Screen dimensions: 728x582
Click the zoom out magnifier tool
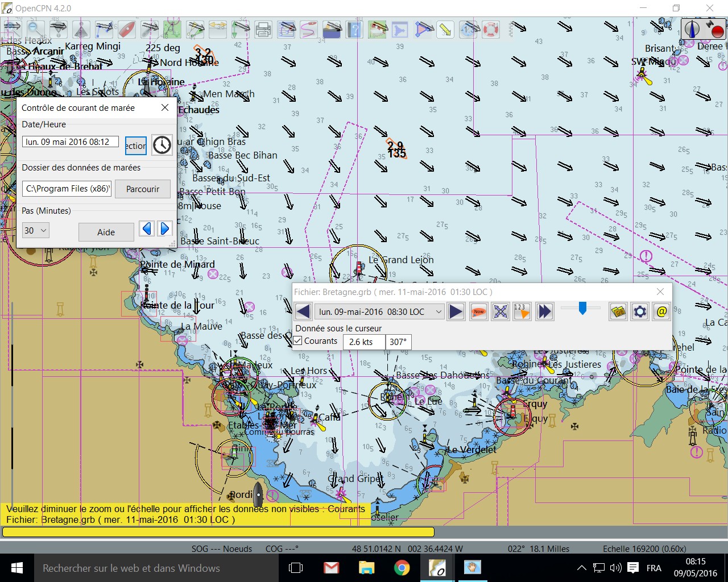point(35,29)
